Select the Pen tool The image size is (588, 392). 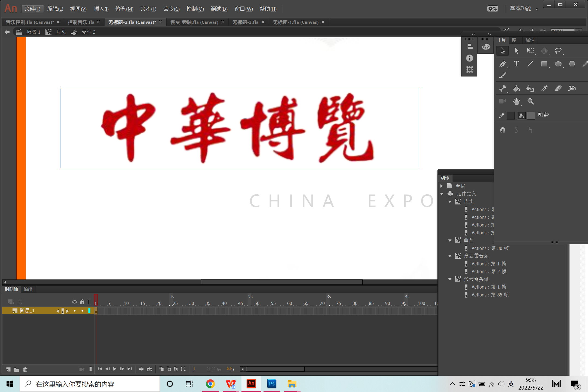[503, 64]
